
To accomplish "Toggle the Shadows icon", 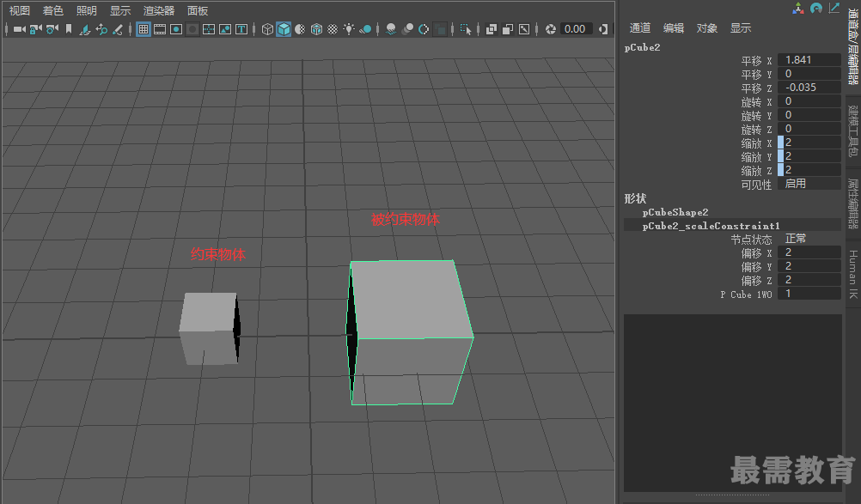I will point(365,29).
